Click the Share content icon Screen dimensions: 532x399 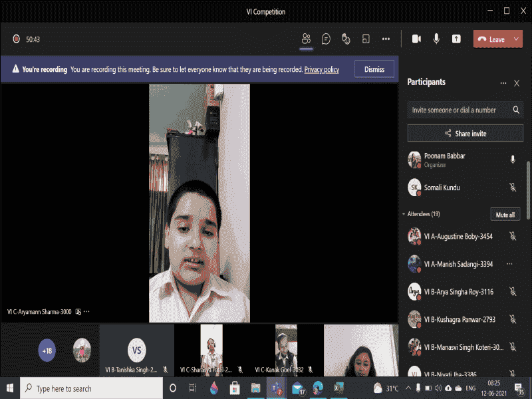point(456,39)
